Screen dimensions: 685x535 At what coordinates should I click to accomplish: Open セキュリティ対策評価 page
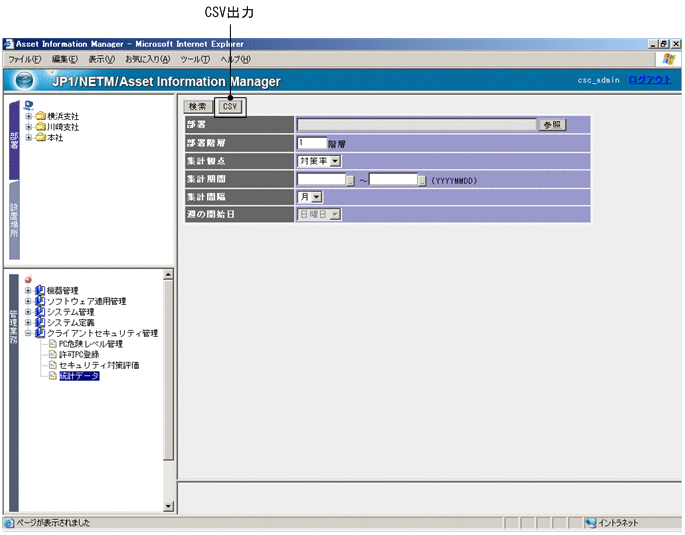click(x=99, y=366)
